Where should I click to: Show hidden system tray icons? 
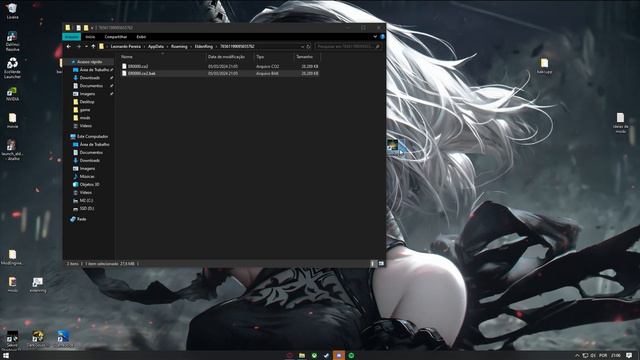pos(577,356)
